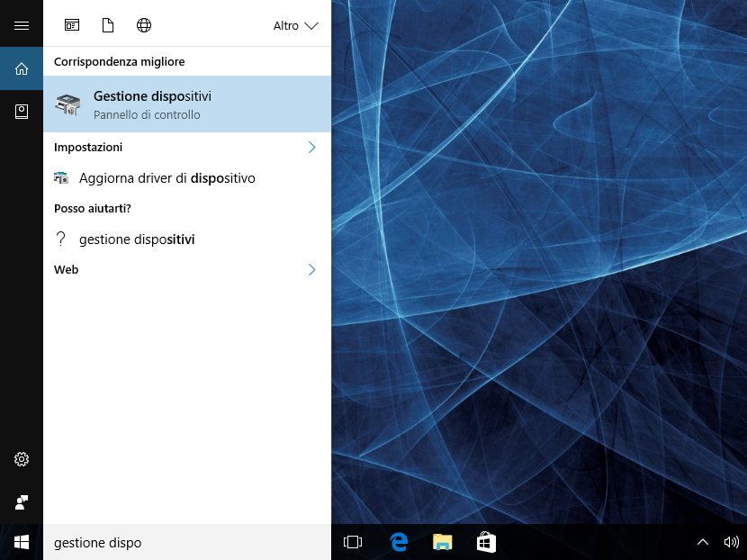This screenshot has height=560, width=747.
Task: Open the hamburger menu in search panel
Action: pos(22,25)
